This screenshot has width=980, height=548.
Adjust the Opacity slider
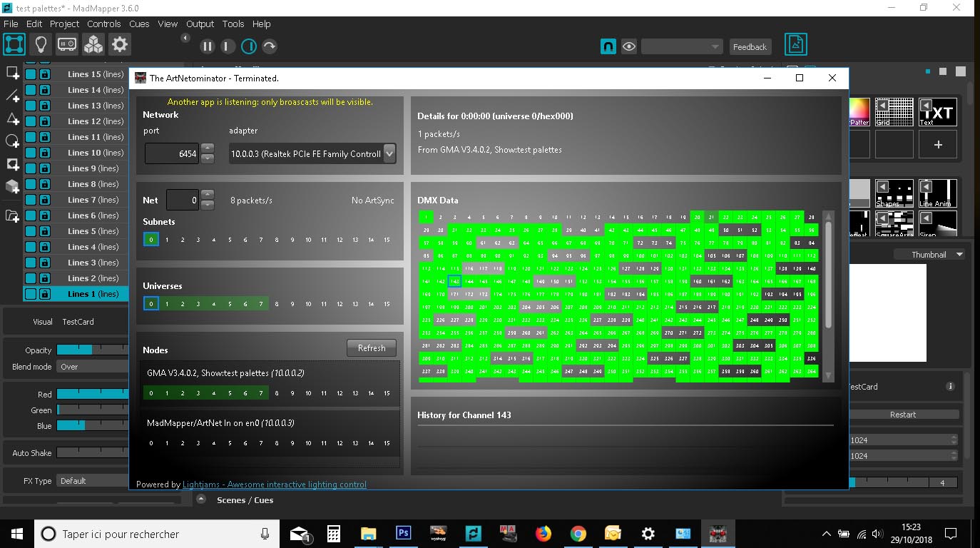pyautogui.click(x=93, y=350)
